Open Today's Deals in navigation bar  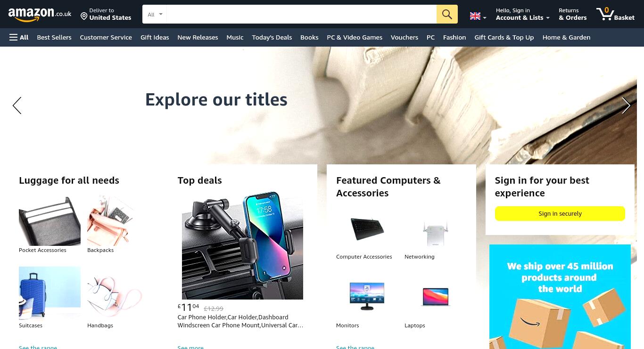coord(272,37)
